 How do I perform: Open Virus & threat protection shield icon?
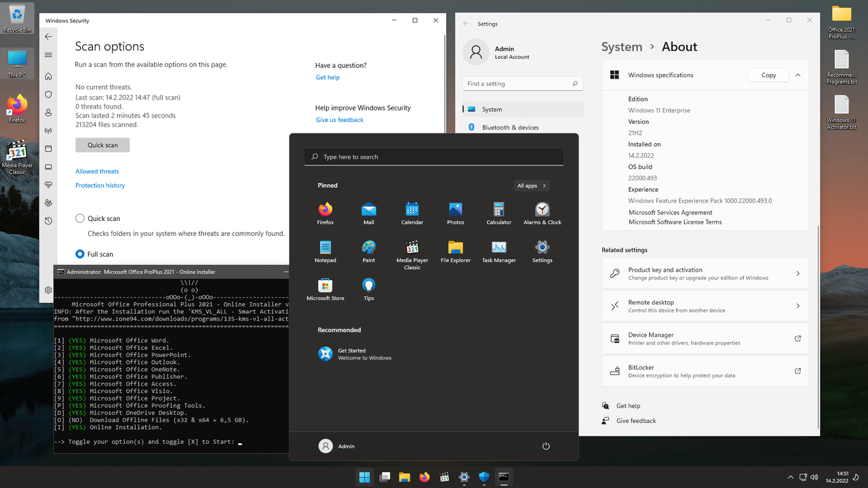point(48,95)
